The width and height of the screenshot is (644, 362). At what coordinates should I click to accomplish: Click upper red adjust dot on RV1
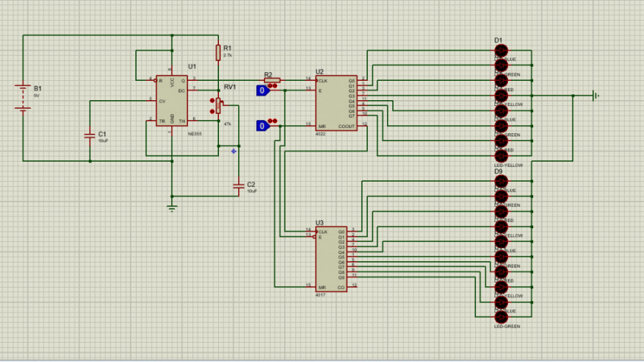[212, 102]
